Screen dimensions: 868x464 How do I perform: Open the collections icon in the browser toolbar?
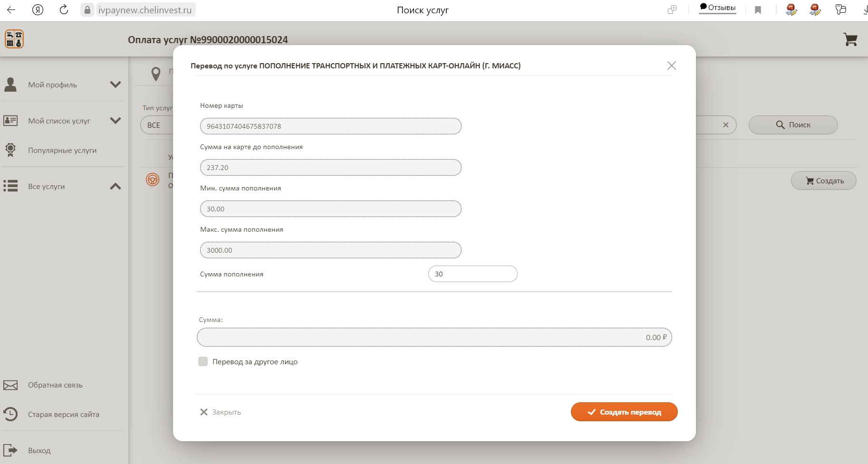click(840, 9)
